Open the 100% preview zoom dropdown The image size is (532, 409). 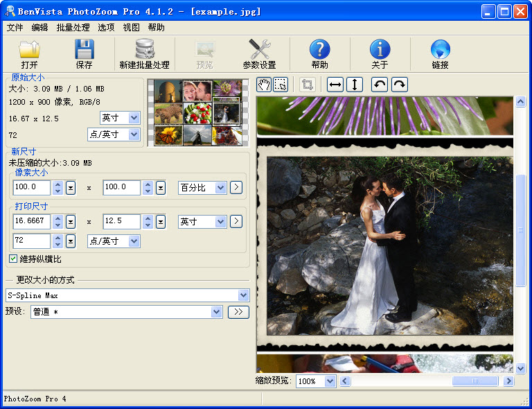[330, 381]
